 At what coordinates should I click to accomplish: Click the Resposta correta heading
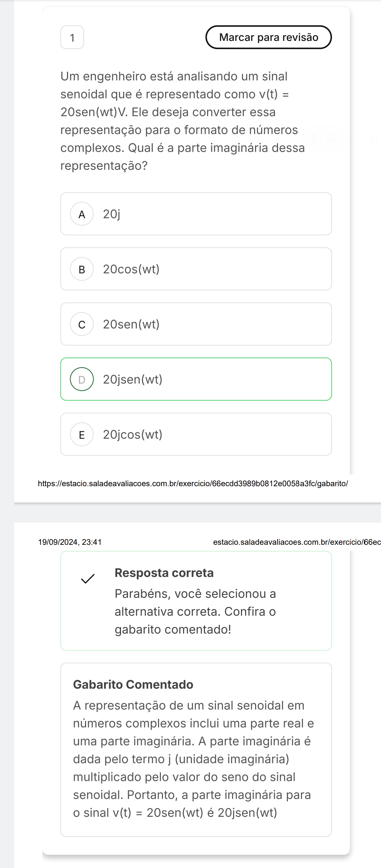pyautogui.click(x=164, y=573)
